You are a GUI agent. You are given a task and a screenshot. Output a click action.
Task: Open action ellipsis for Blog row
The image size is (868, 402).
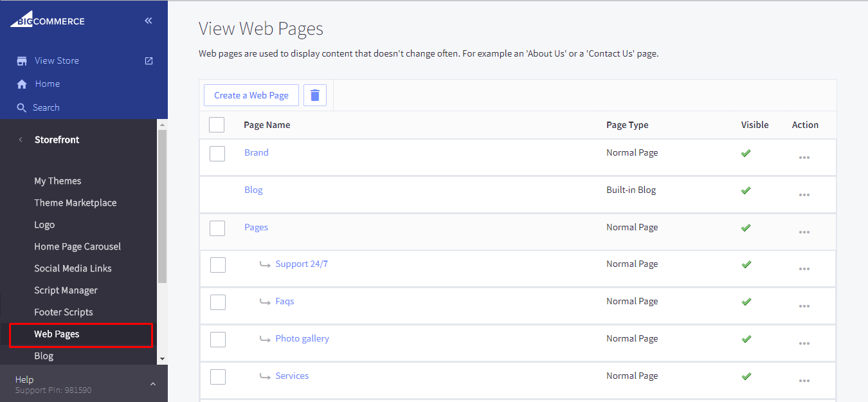[x=804, y=195]
